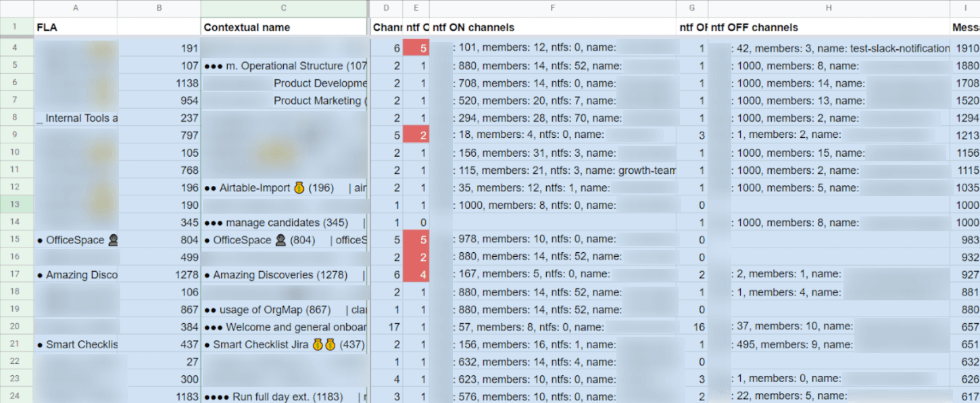Click ': 1000, members: 13' cell in column H

pyautogui.click(x=829, y=101)
